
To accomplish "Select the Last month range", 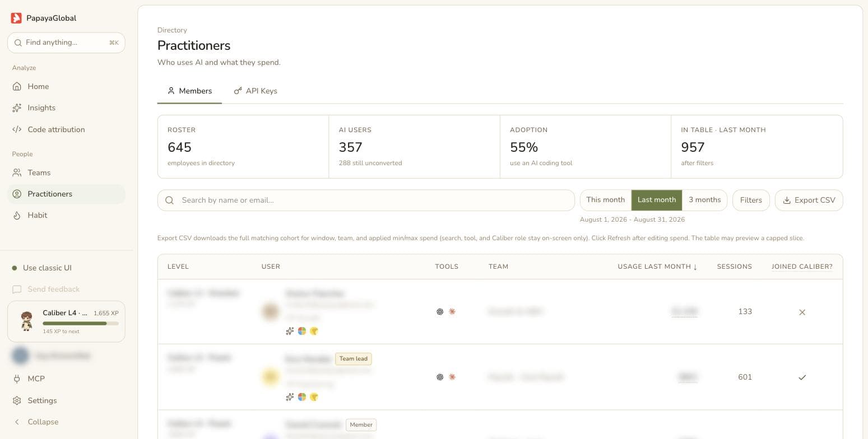I will coord(657,200).
